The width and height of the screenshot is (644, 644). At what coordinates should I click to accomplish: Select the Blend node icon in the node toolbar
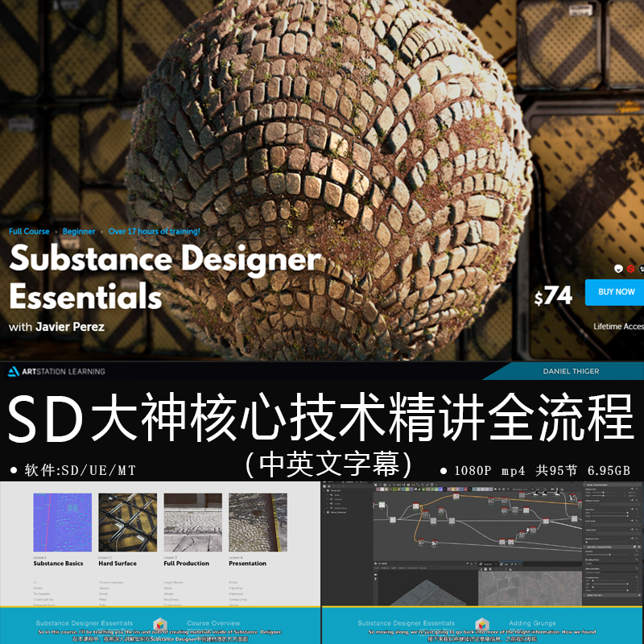(x=378, y=489)
